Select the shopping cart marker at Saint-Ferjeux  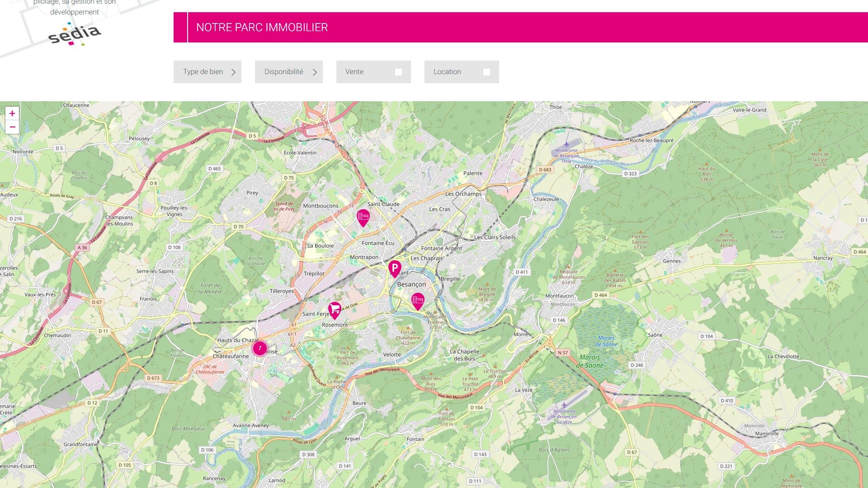click(x=335, y=310)
